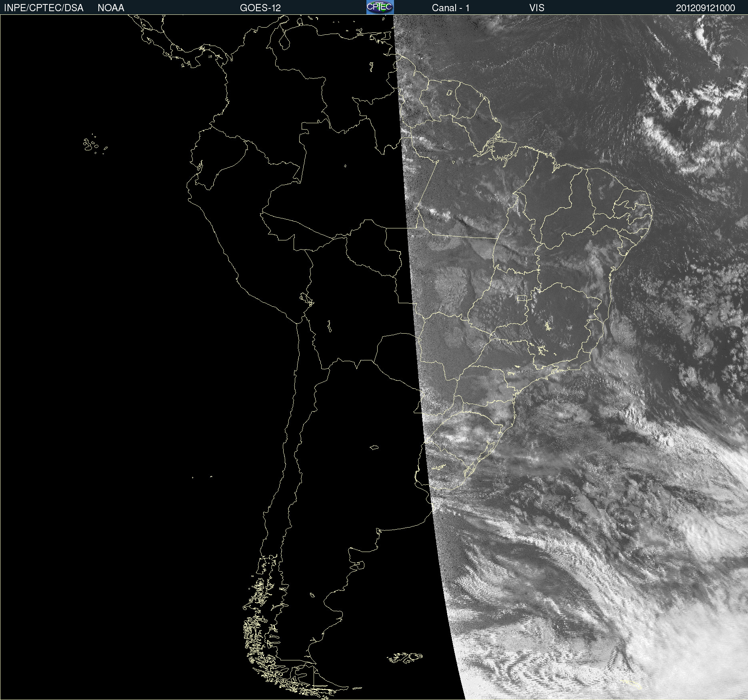Click the CPTEC logo in the header
This screenshot has height=700, width=748.
click(380, 7)
